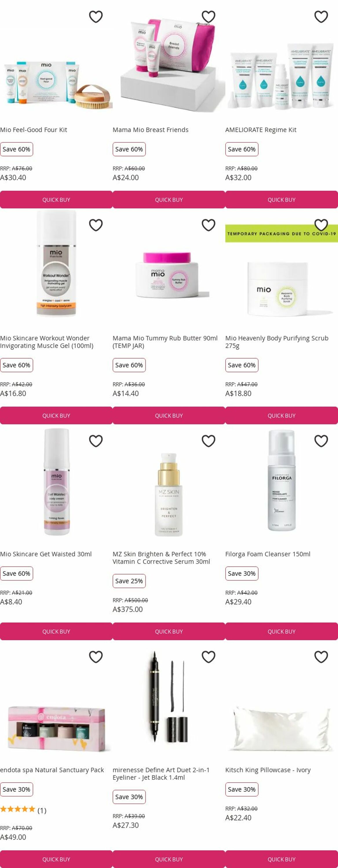Favourite the AMELIORATE Regime Kit with heart
Image resolution: width=338 pixels, height=868 pixels.
pos(321,16)
